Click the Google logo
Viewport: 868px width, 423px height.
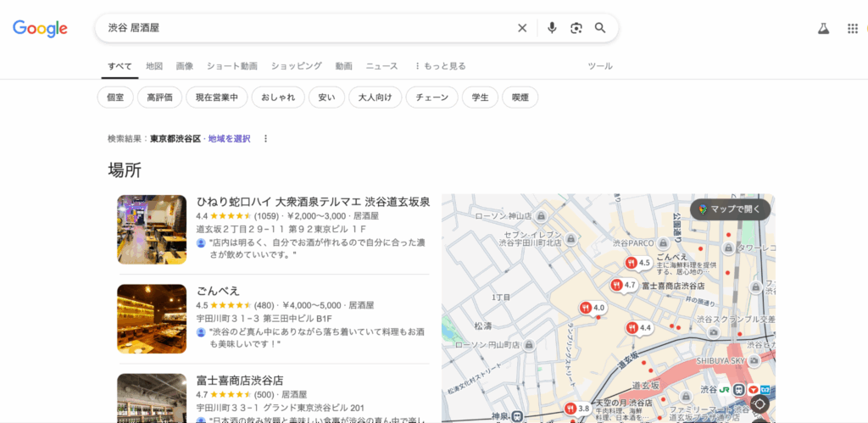pos(40,28)
